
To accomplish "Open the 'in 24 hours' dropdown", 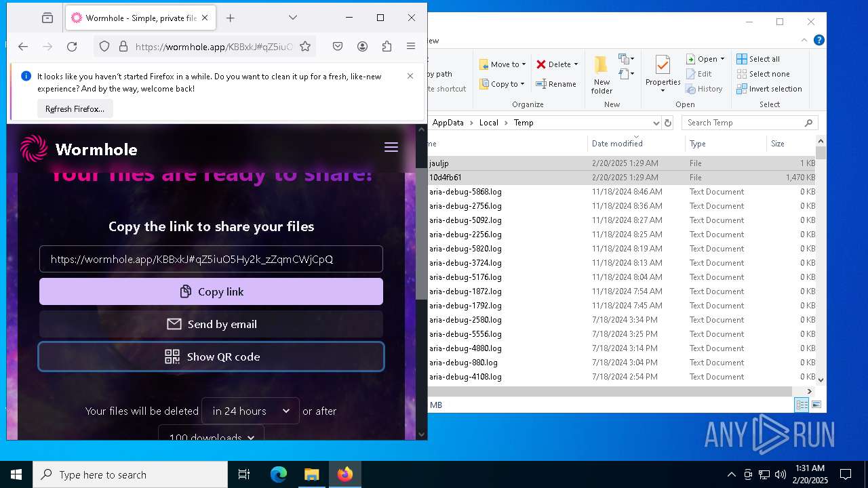I will [250, 411].
